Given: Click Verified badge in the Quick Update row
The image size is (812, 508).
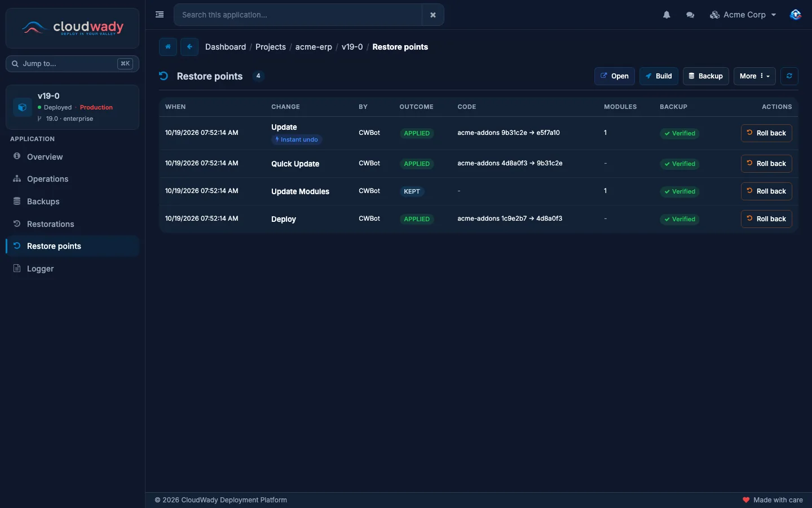Looking at the screenshot, I should 679,164.
